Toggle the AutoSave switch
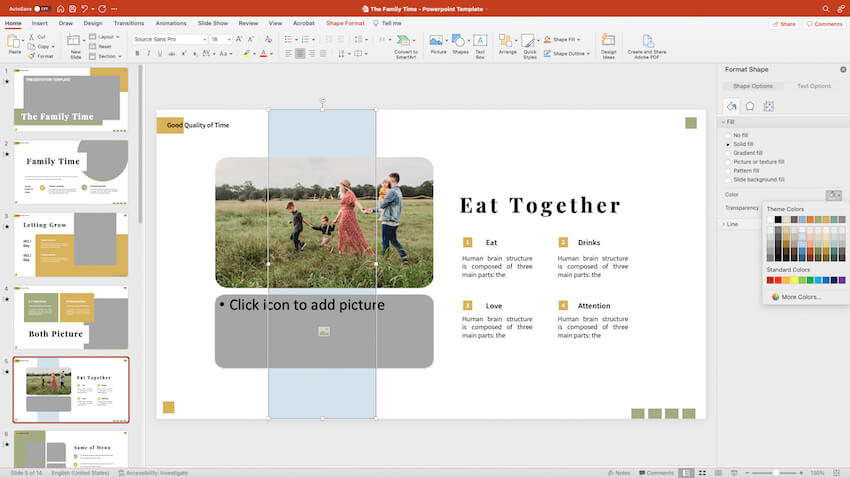 tap(41, 8)
